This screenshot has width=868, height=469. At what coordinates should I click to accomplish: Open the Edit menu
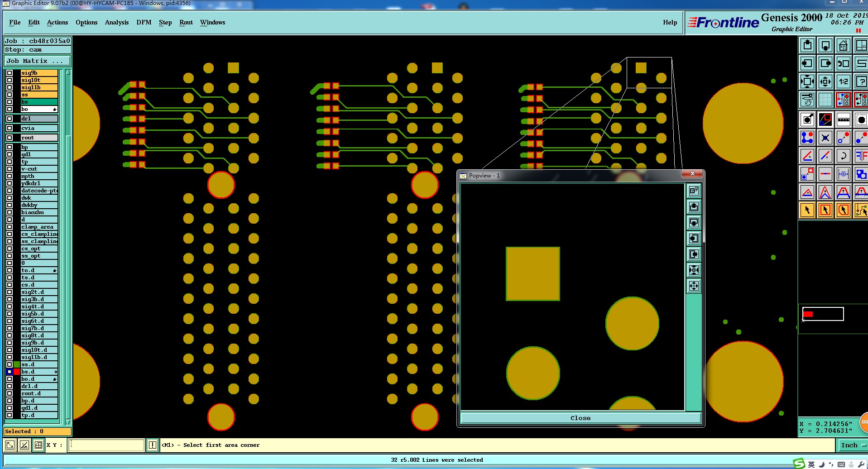(x=34, y=22)
